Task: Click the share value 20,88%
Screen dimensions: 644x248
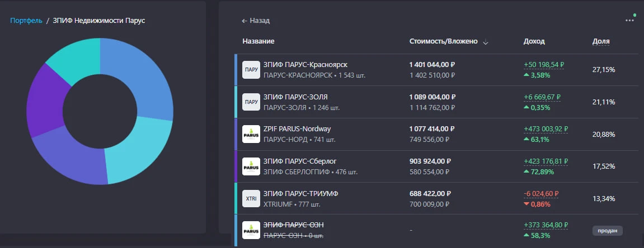Action: 604,135
